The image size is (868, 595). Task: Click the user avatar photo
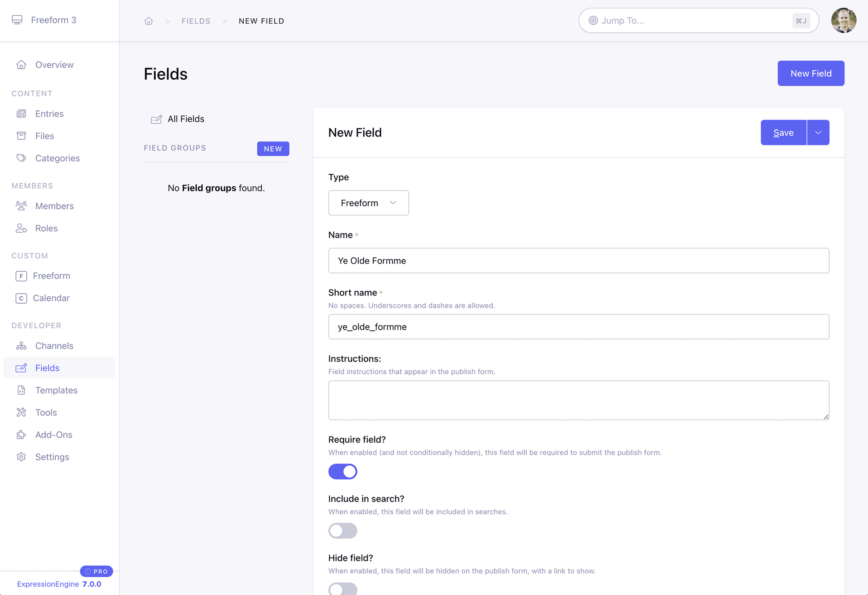pos(843,20)
